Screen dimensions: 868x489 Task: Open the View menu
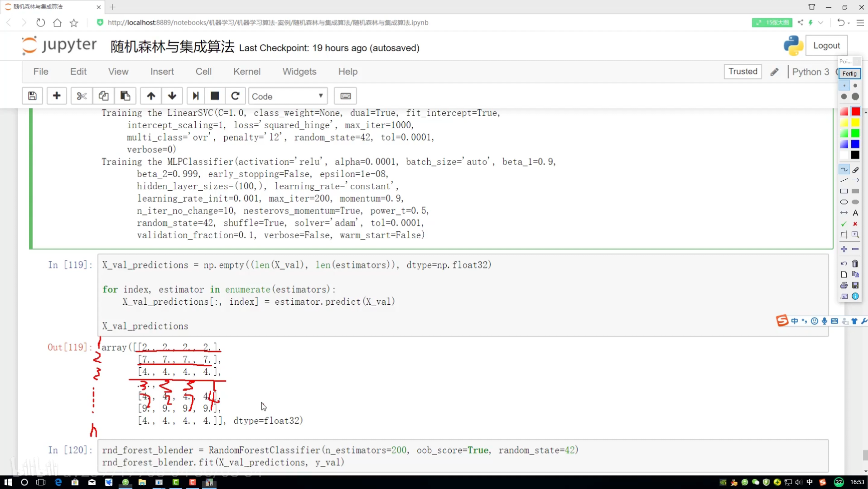pos(118,72)
